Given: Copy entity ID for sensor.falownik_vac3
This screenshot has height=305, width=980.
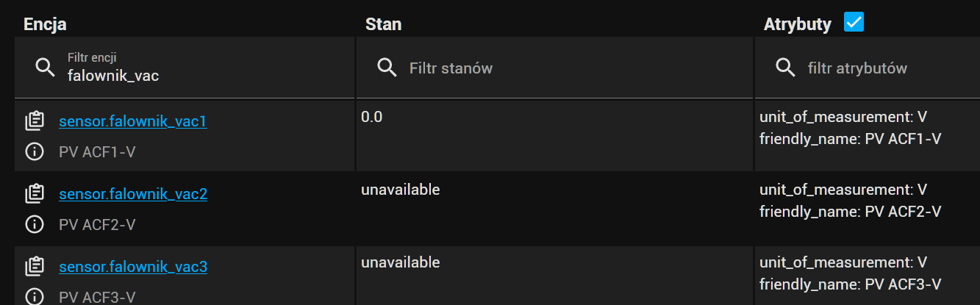Looking at the screenshot, I should (x=34, y=266).
